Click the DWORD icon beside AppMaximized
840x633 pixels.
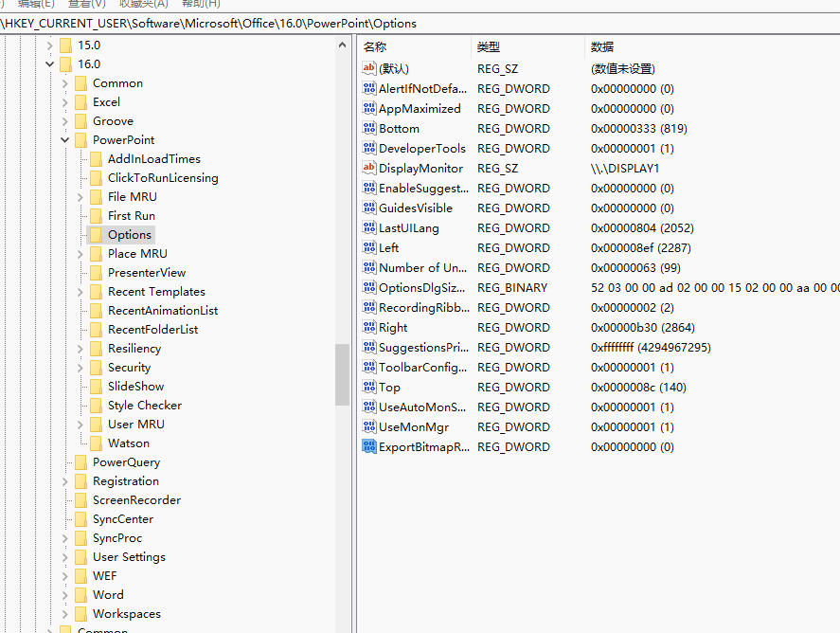[x=368, y=108]
